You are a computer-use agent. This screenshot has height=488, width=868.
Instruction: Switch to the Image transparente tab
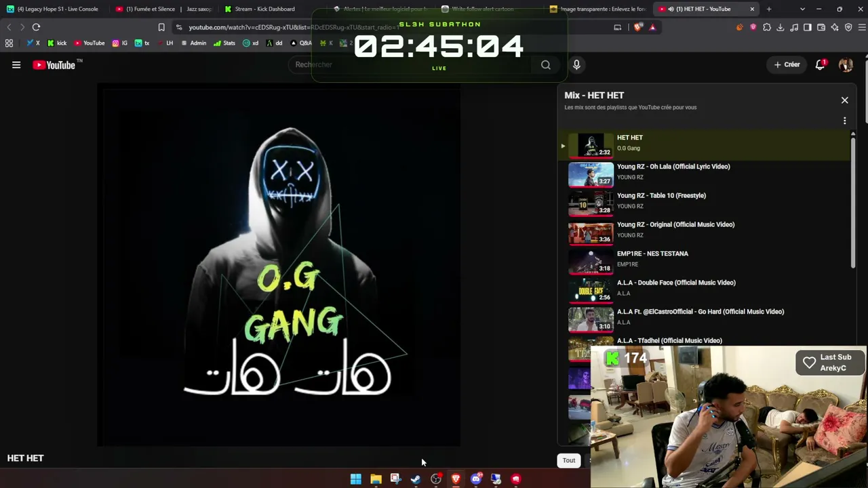[597, 9]
